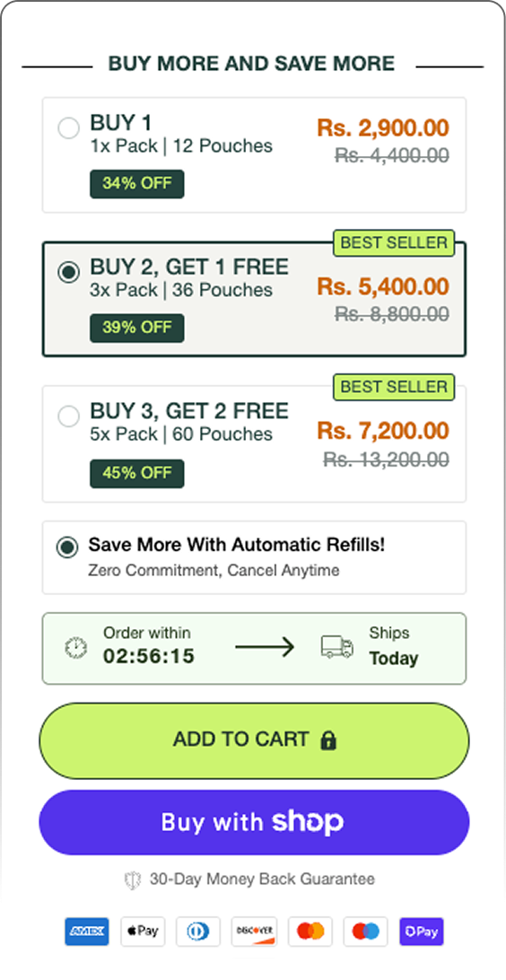506x980 pixels.
Task: Click the lock icon on Add to Cart
Action: 328,740
